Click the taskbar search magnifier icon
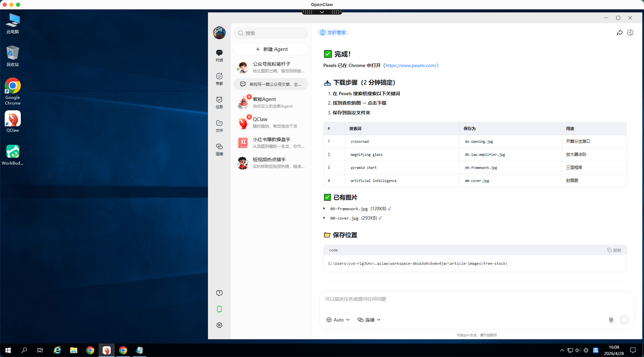This screenshot has width=644, height=357. [24, 350]
